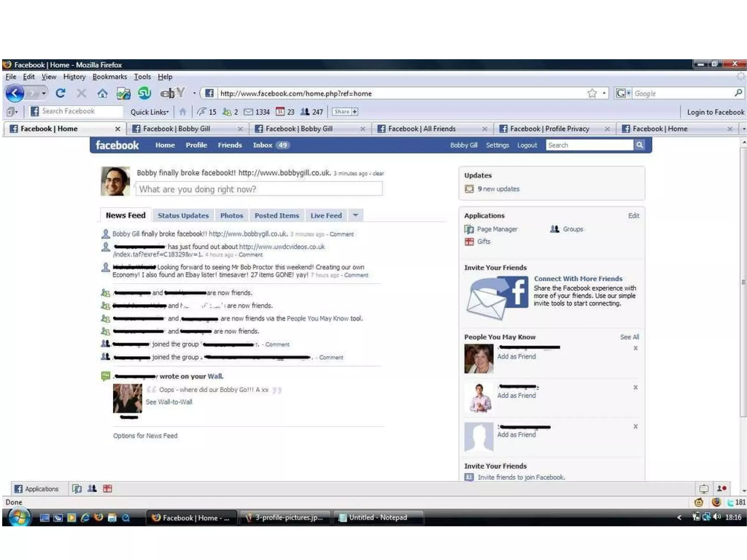Open Gifts icon in bottom Applications bar
The width and height of the screenshot is (747, 560).
[x=107, y=488]
